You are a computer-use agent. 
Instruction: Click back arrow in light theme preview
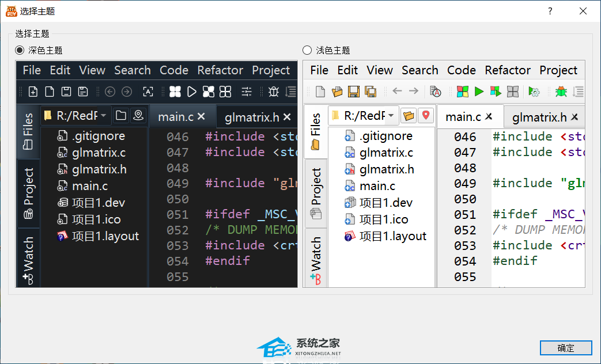pos(398,91)
